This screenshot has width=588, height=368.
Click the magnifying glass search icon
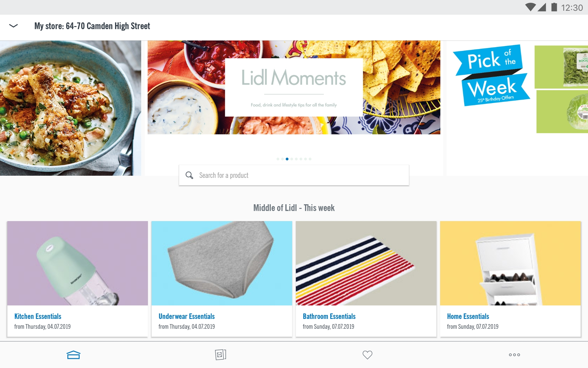[190, 175]
